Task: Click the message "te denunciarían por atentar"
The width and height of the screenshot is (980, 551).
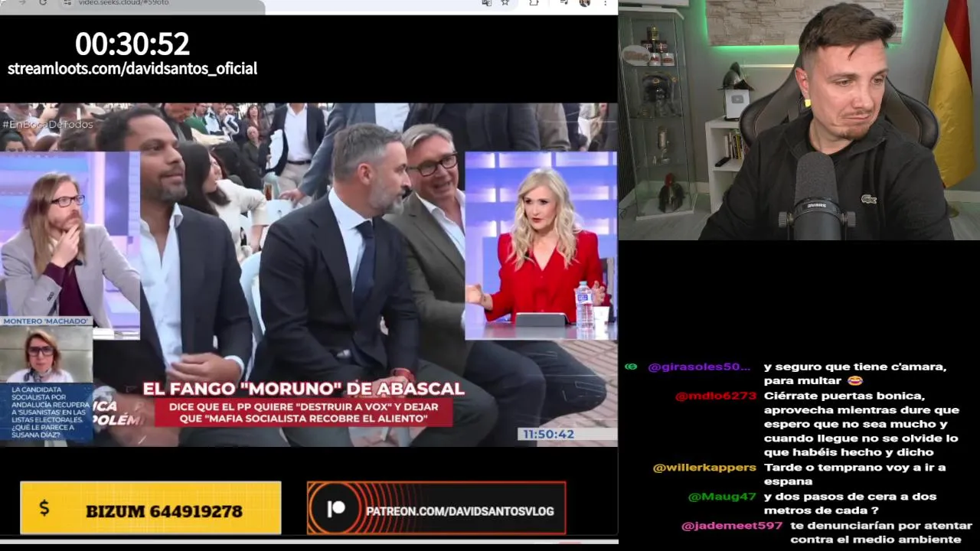Action: (x=881, y=533)
